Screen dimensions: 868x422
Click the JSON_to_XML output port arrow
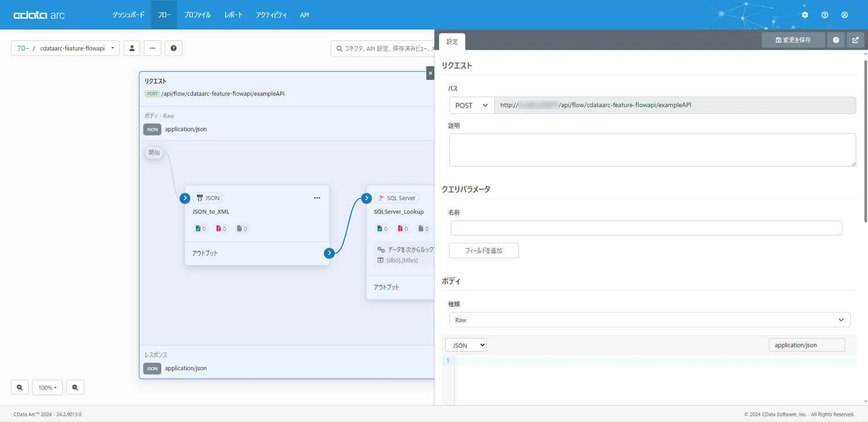coord(329,253)
